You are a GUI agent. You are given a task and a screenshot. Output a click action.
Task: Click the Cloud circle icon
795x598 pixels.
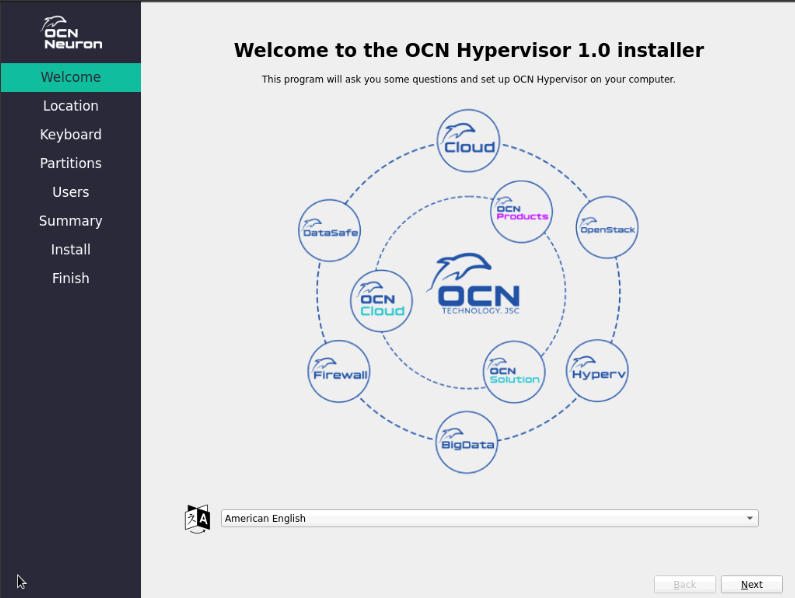(469, 141)
